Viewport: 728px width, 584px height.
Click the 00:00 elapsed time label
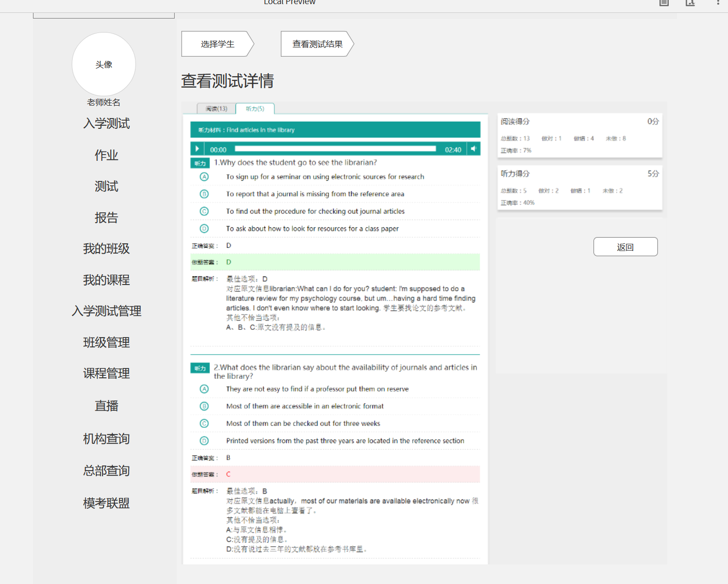click(x=218, y=149)
